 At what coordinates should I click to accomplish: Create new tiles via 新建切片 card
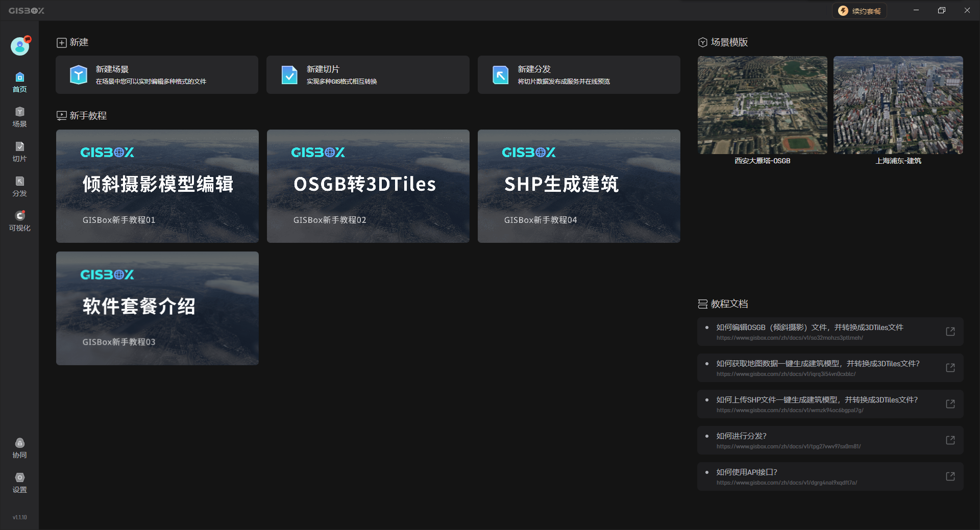click(x=367, y=75)
